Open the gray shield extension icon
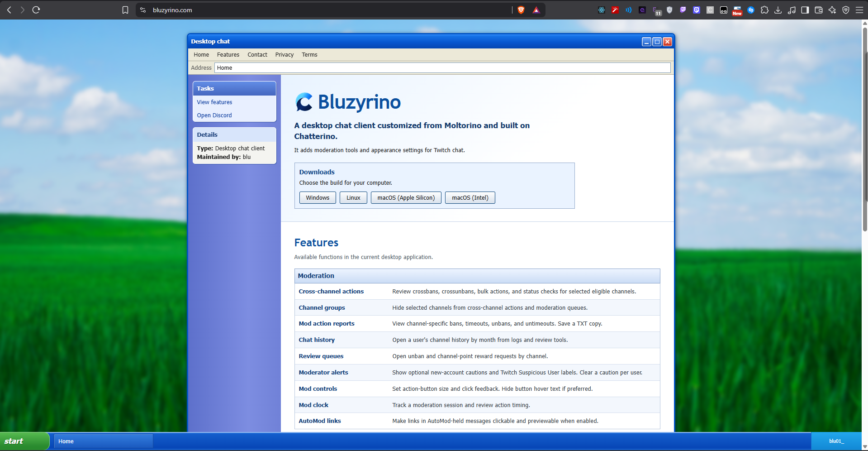Screen dimensions: 868x451 669,10
